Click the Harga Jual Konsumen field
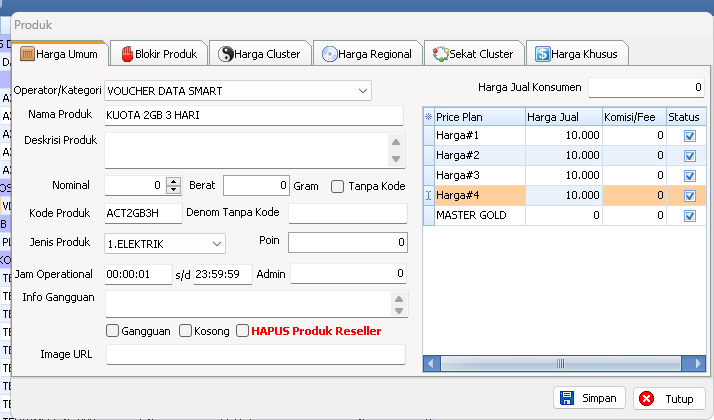 (646, 87)
